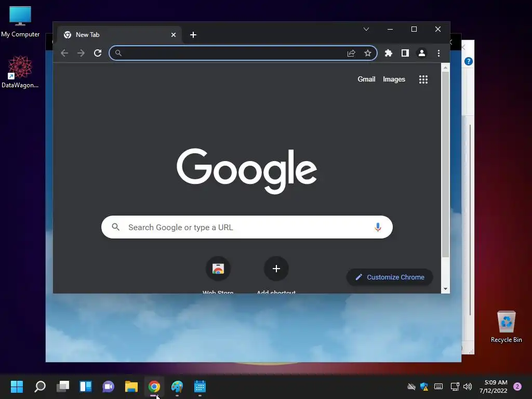This screenshot has height=399, width=532.
Task: Open Paint app on taskbar
Action: click(x=177, y=387)
